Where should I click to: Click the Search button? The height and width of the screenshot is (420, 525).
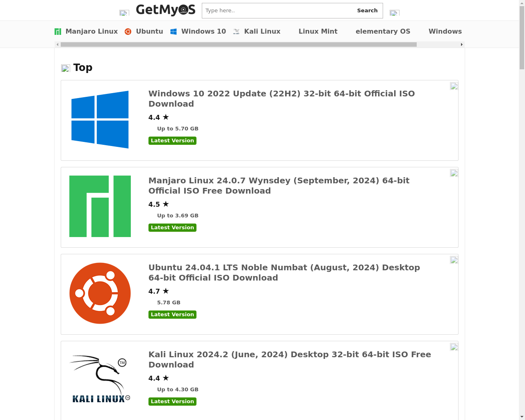tap(367, 11)
